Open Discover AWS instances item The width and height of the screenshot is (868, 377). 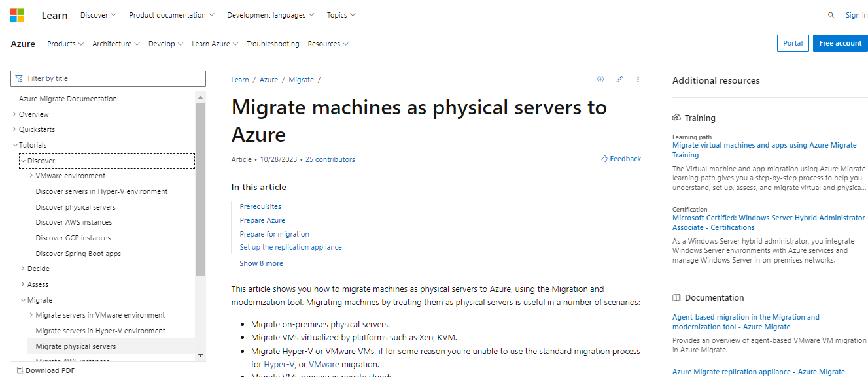(x=73, y=222)
